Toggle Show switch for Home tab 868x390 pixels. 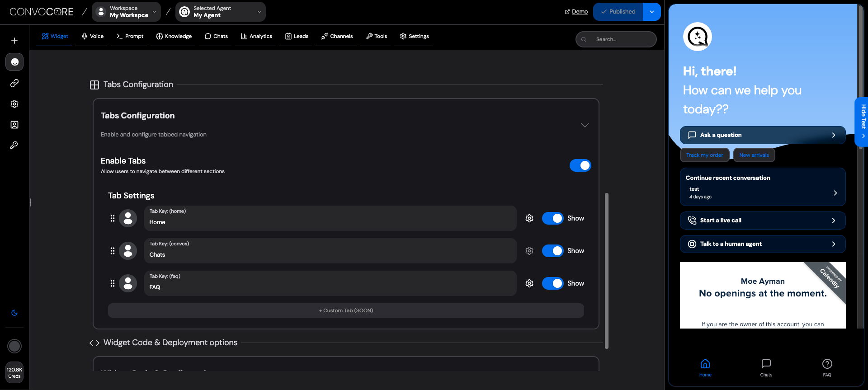tap(552, 218)
